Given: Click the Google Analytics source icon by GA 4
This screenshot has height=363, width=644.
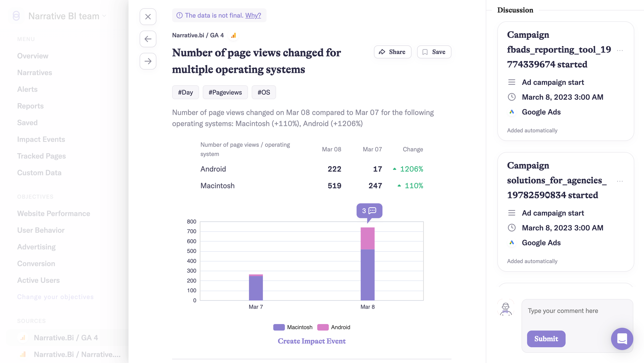Looking at the screenshot, I should point(233,35).
